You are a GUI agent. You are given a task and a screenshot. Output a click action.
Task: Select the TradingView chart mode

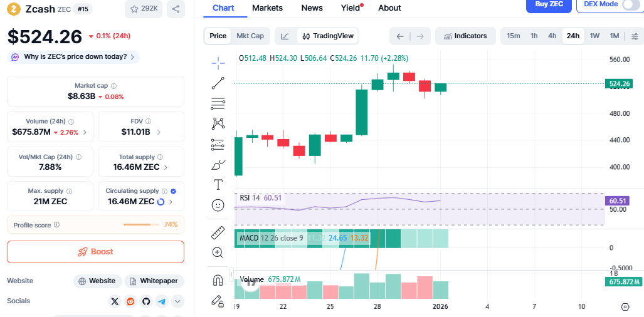pos(327,36)
